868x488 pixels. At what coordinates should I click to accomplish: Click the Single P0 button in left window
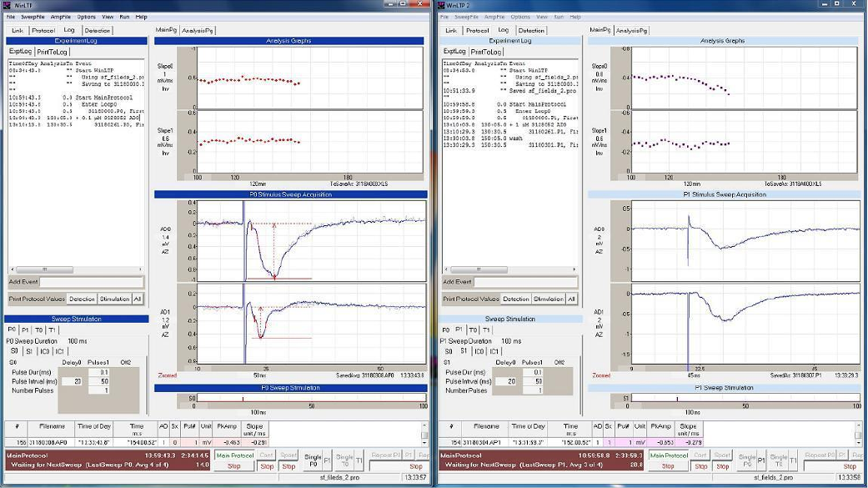311,459
